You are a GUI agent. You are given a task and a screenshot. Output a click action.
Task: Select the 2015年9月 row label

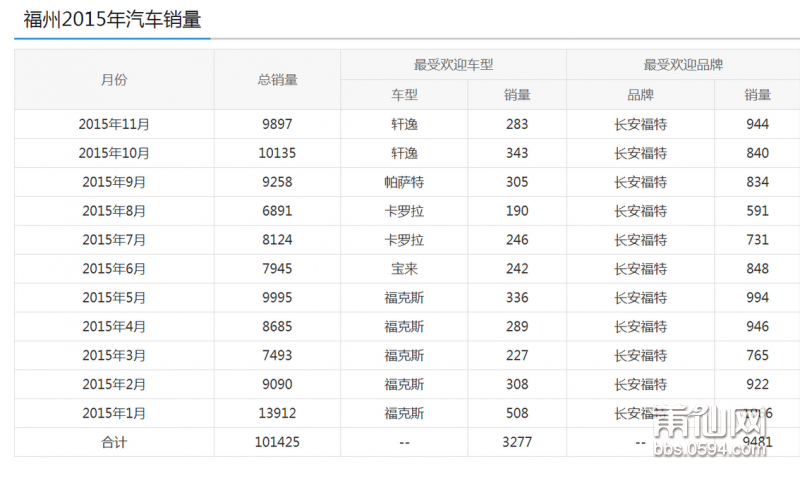[114, 182]
